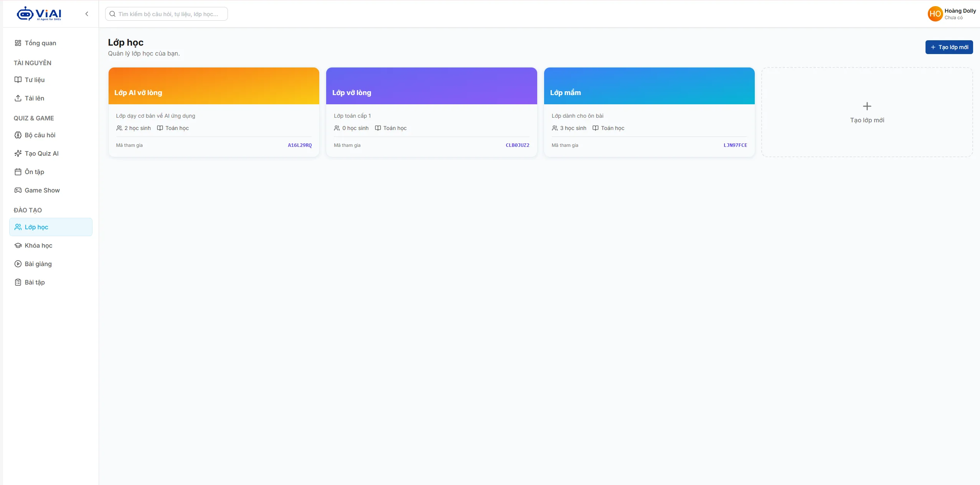Click join code A16L29RQ
The width and height of the screenshot is (980, 485).
[x=300, y=145]
